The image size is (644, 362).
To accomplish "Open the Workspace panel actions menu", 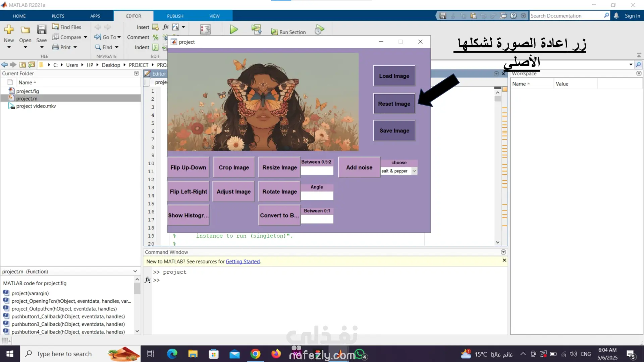I will [639, 73].
